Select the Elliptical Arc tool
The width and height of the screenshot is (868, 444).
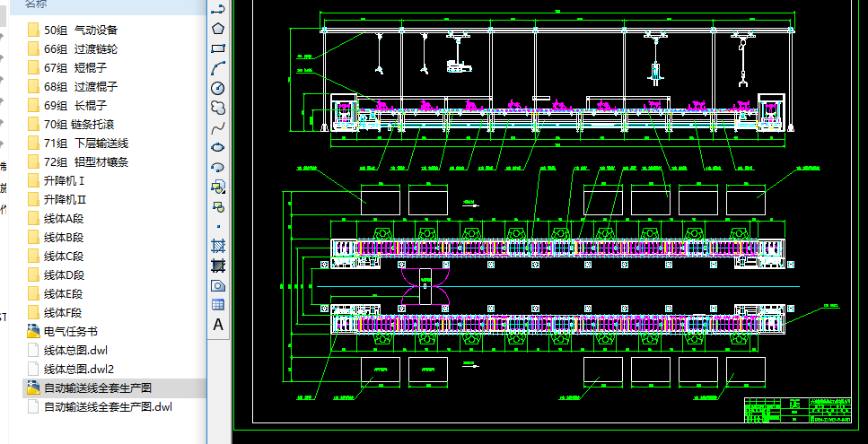coord(218,167)
